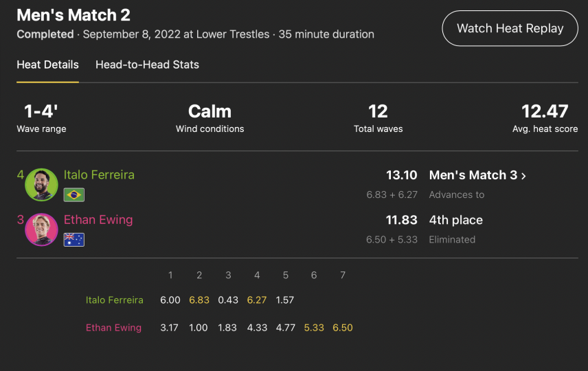Viewport: 588px width, 371px height.
Task: Click the Australia flag icon
Action: tap(74, 240)
